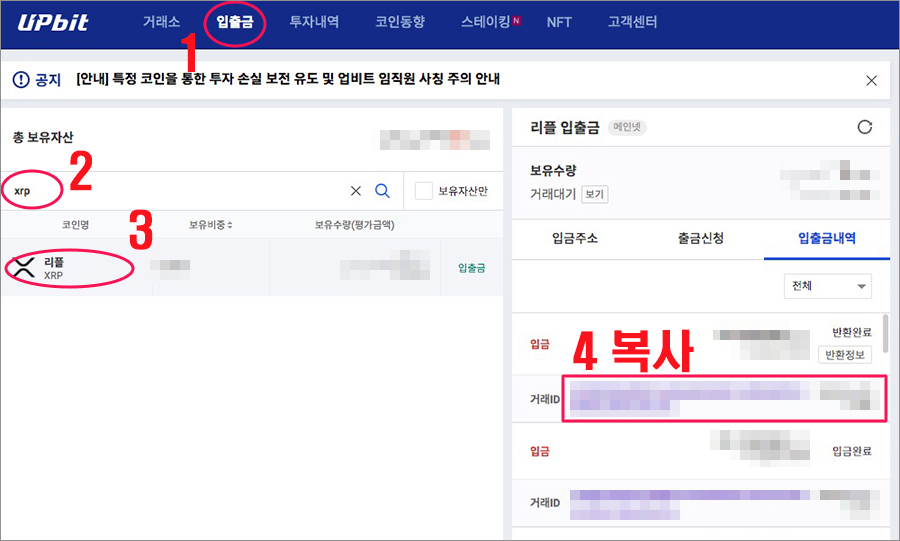Image resolution: width=900 pixels, height=541 pixels.
Task: Click the 보기 button next to 거래대기
Action: 595,194
